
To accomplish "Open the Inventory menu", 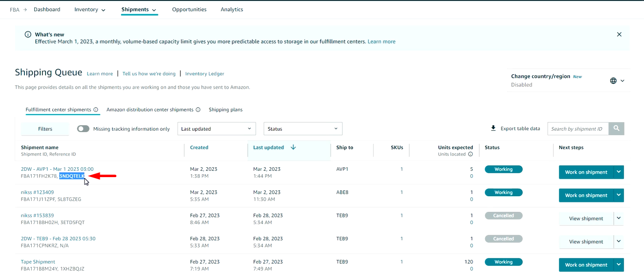I will coord(90,9).
